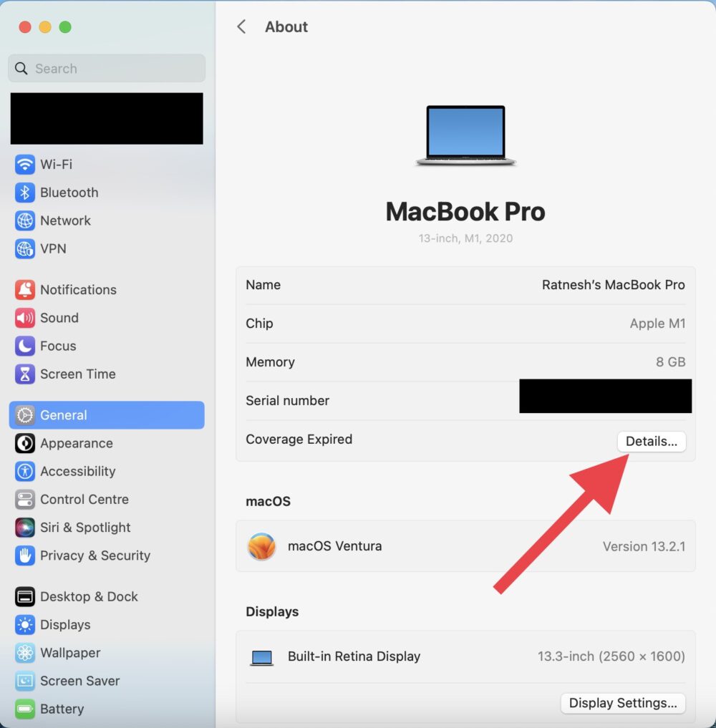Click the macOS Ventura logo icon
This screenshot has width=716, height=728.
point(261,546)
